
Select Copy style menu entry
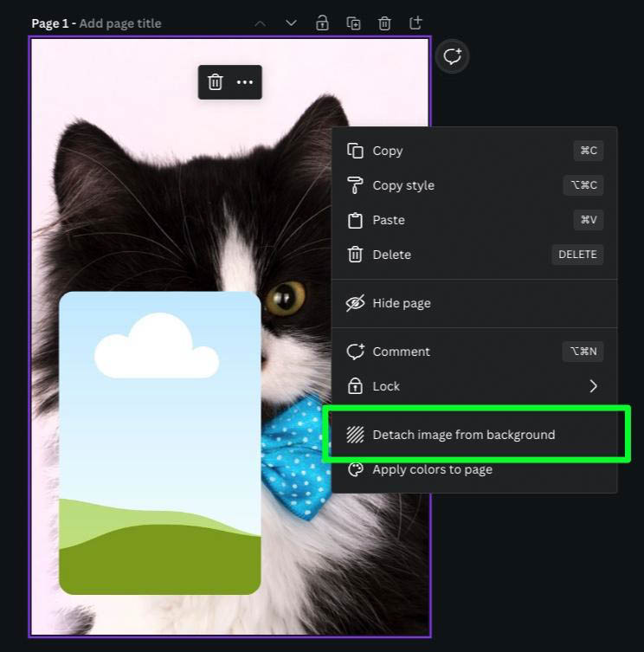(474, 185)
